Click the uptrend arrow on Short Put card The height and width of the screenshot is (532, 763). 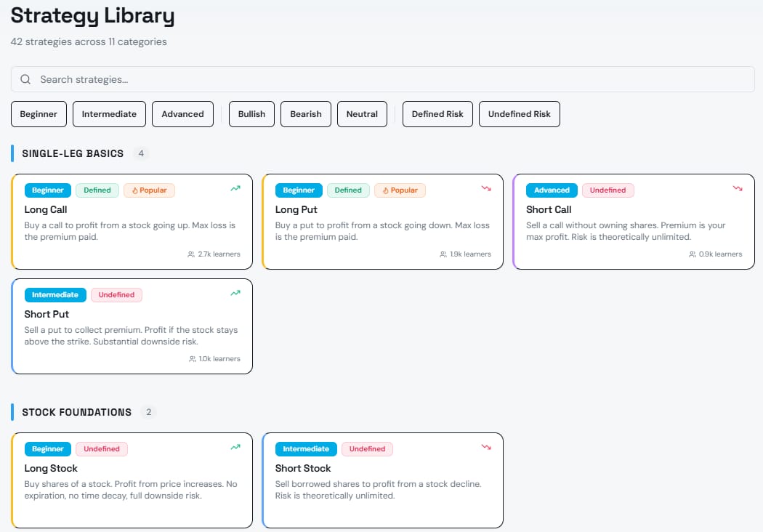pyautogui.click(x=235, y=293)
